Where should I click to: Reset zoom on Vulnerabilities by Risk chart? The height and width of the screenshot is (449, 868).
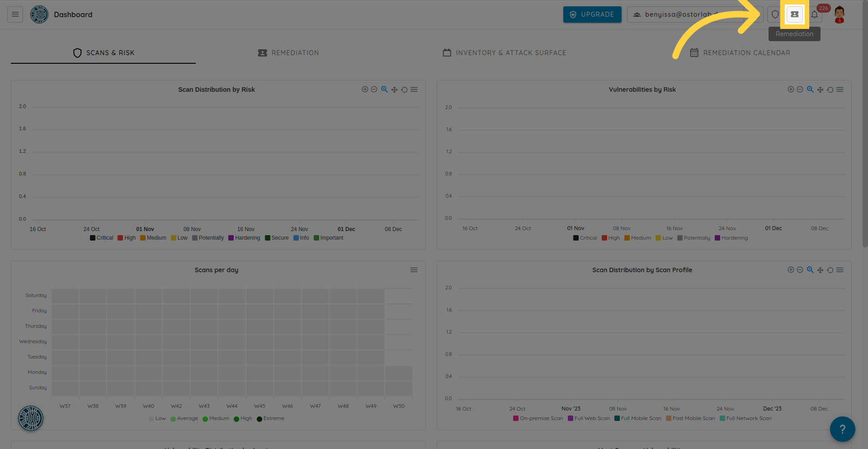click(830, 90)
